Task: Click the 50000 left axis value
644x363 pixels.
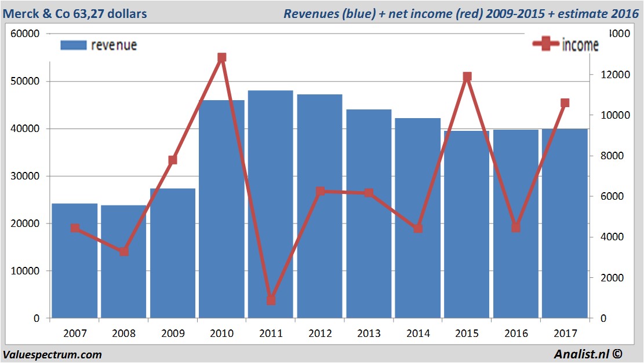Action: coord(25,81)
